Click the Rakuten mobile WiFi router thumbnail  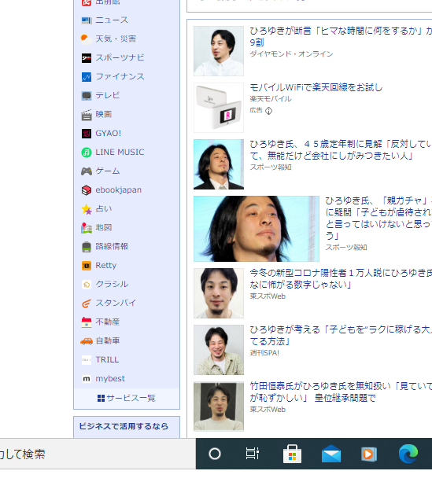219,108
